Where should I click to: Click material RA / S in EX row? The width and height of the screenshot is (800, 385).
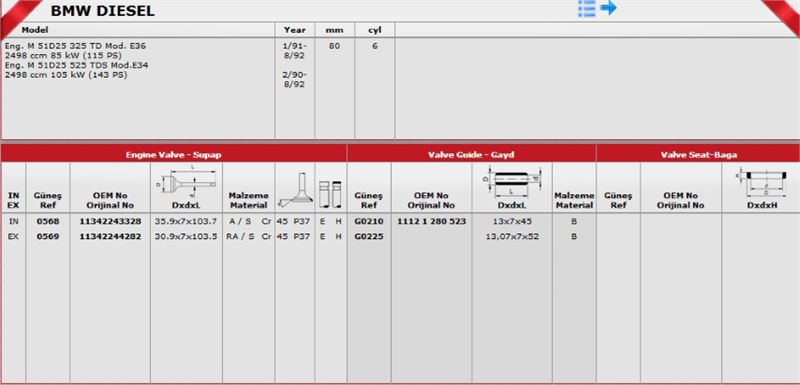240,237
